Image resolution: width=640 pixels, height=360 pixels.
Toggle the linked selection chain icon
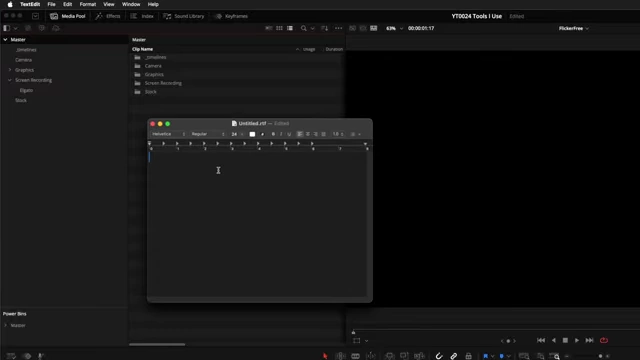click(453, 356)
